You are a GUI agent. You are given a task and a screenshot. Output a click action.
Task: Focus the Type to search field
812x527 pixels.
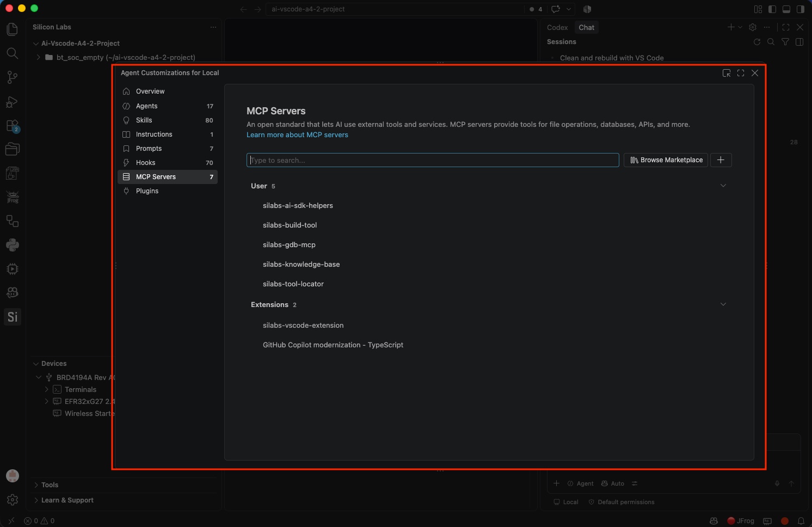click(x=433, y=160)
